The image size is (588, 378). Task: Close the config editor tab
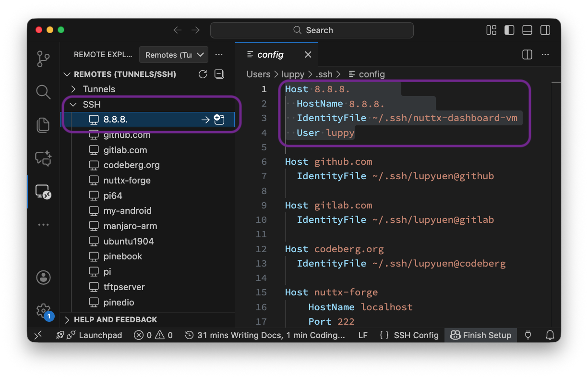[308, 55]
